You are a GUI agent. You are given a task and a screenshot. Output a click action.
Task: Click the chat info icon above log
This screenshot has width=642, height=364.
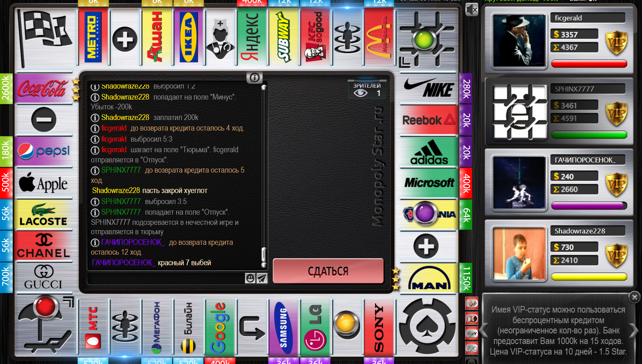click(x=254, y=78)
